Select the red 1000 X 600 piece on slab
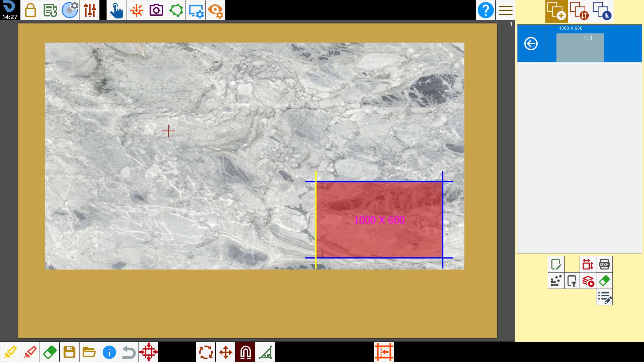 click(379, 220)
